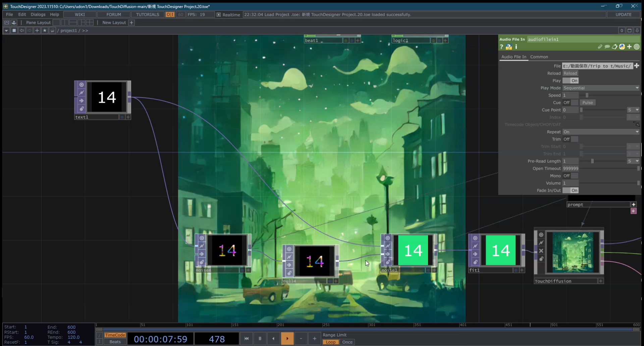644x346 pixels.
Task: Click the pane maximize icon at top right
Action: [629, 31]
